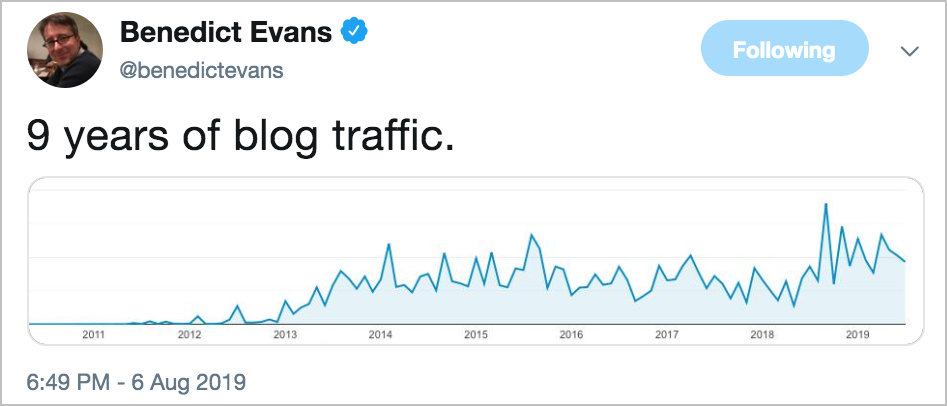The height and width of the screenshot is (406, 947).
Task: Open the blog traffic chart image
Action: click(x=476, y=261)
